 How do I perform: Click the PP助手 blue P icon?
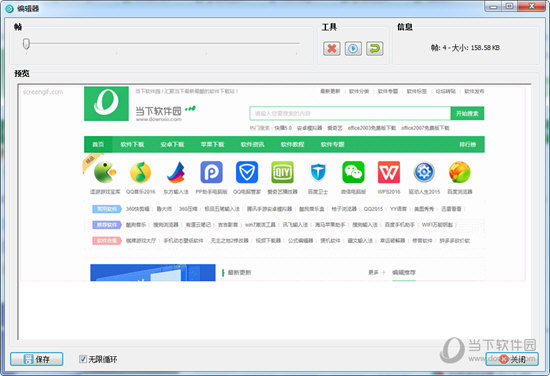212,172
